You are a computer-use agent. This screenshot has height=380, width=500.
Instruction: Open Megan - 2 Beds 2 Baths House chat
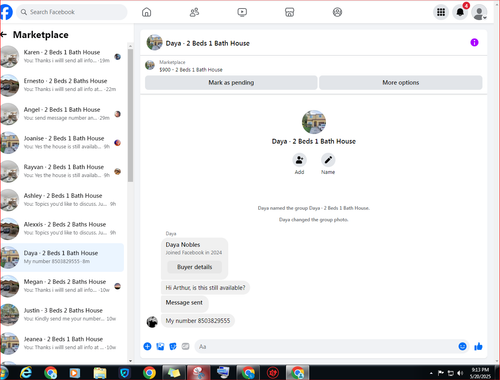(62, 286)
